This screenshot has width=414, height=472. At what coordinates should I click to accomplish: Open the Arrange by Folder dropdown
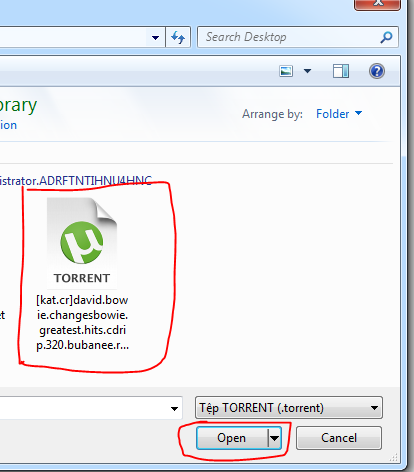pyautogui.click(x=339, y=114)
